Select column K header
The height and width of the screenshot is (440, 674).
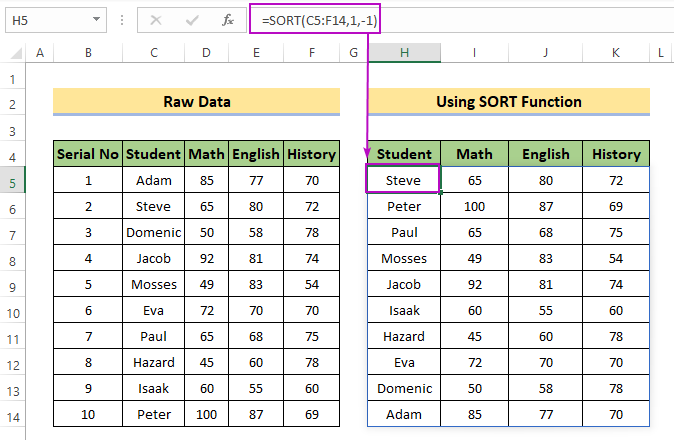[x=615, y=53]
